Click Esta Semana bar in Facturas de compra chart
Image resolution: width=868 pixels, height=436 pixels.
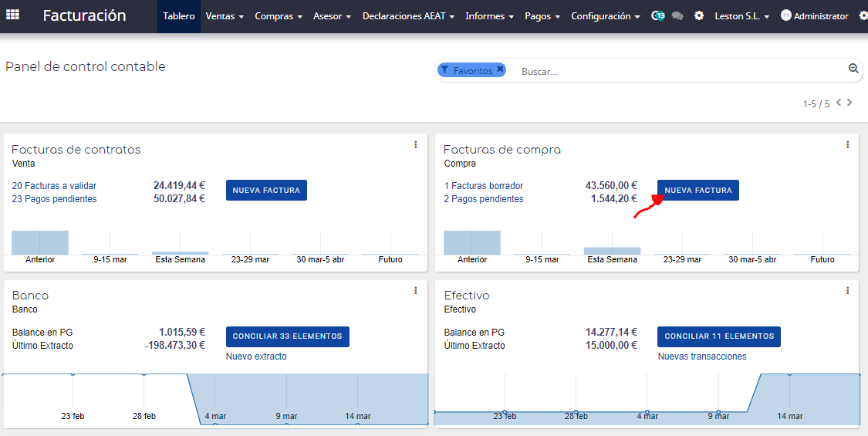point(612,251)
